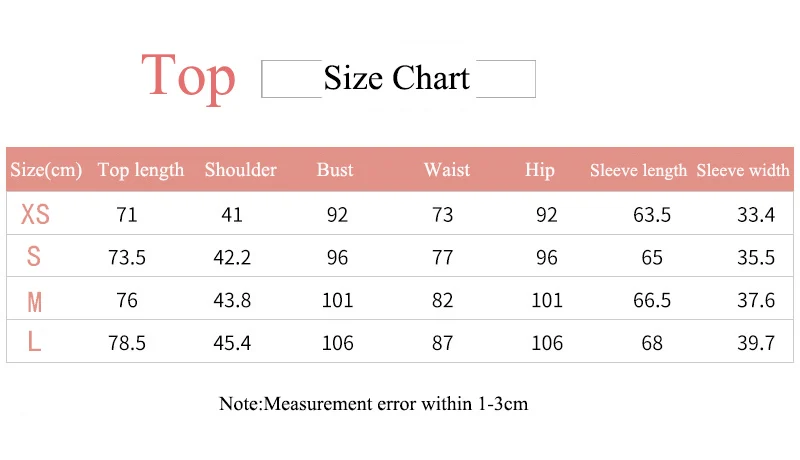Click the S size row label

[x=34, y=256]
